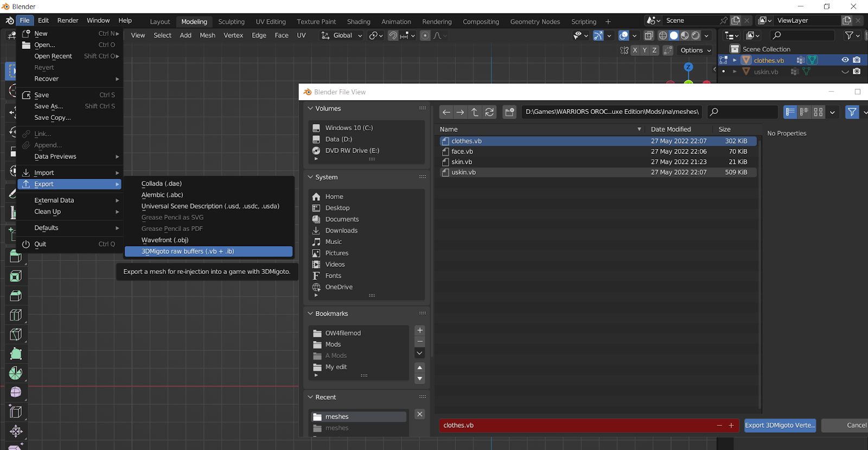This screenshot has width=868, height=450.
Task: Choose Collada (.dae) export option
Action: click(x=208, y=184)
